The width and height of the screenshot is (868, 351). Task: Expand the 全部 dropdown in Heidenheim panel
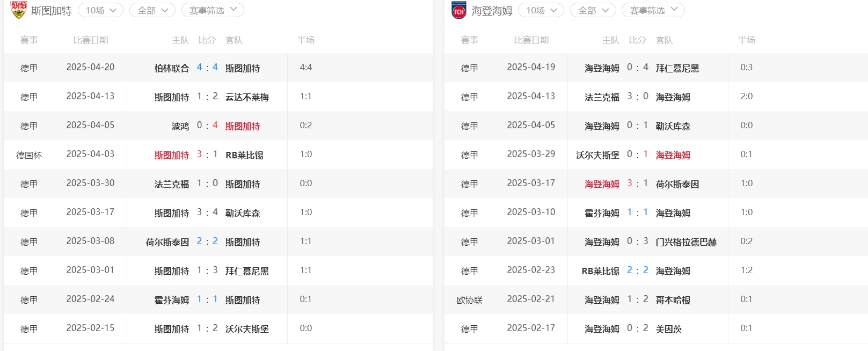click(x=593, y=10)
